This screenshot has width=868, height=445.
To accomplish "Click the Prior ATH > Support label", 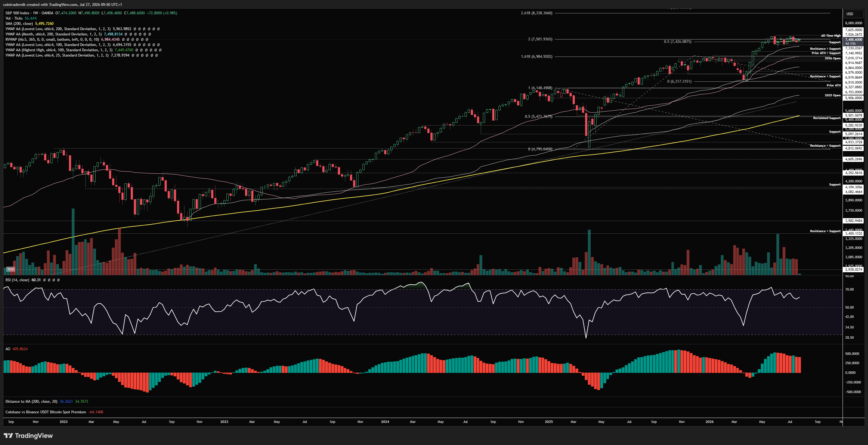I will (826, 53).
